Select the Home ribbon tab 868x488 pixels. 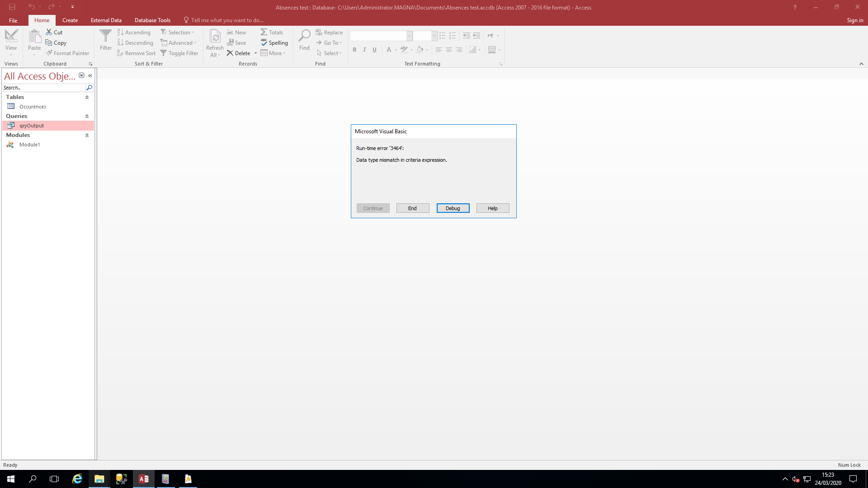pos(42,20)
